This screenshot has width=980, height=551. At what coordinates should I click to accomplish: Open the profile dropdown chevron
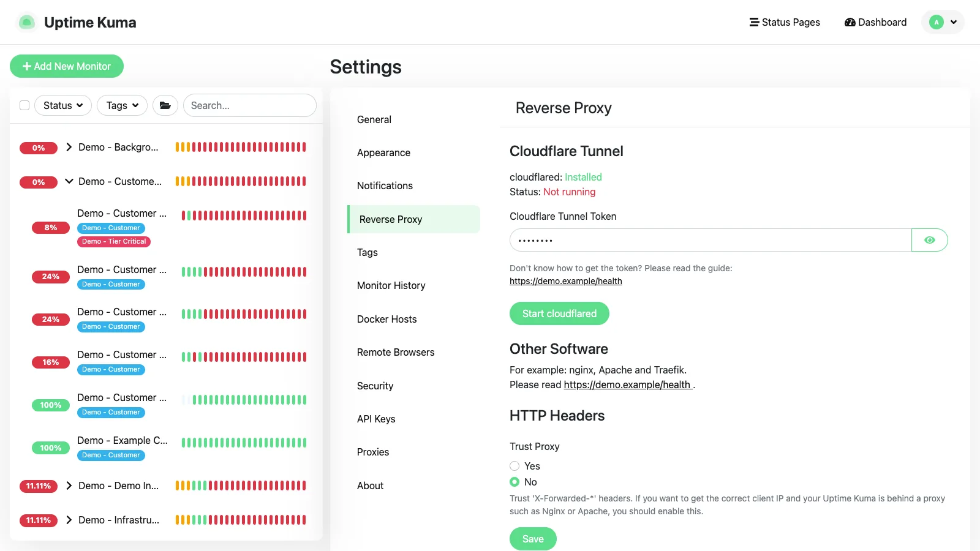coord(954,22)
